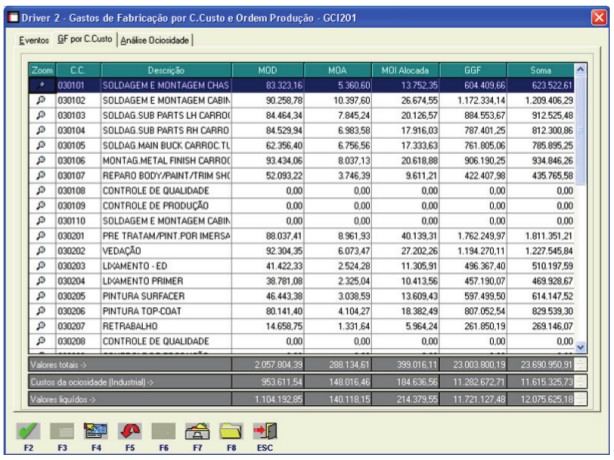Click magnifier icon for row 030110
The image size is (614, 460).
point(41,221)
